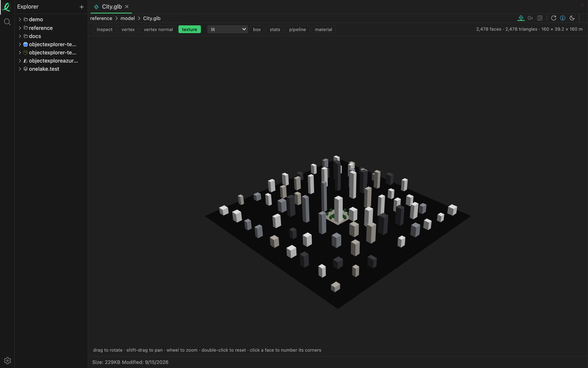This screenshot has width=588, height=368.
Task: Click the plus icon beside Explorer
Action: (x=82, y=7)
